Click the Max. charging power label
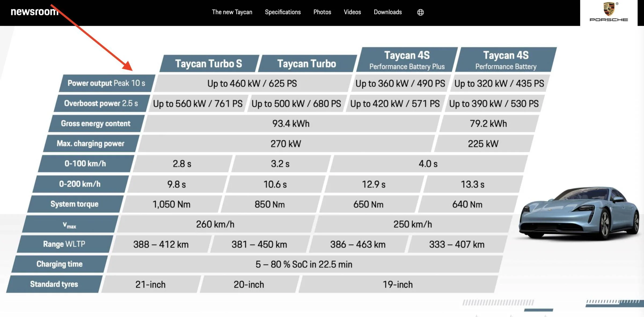Viewport: 644px width, 317px height. point(91,144)
